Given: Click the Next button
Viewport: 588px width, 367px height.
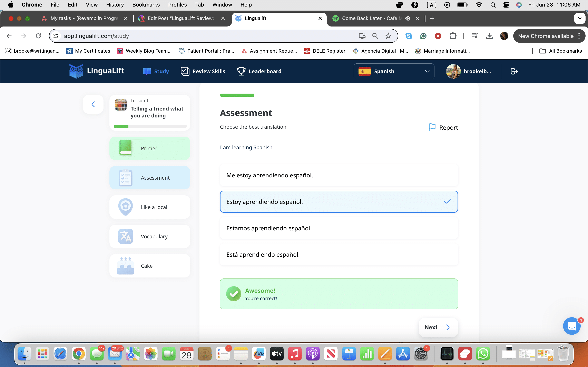Looking at the screenshot, I should (438, 327).
